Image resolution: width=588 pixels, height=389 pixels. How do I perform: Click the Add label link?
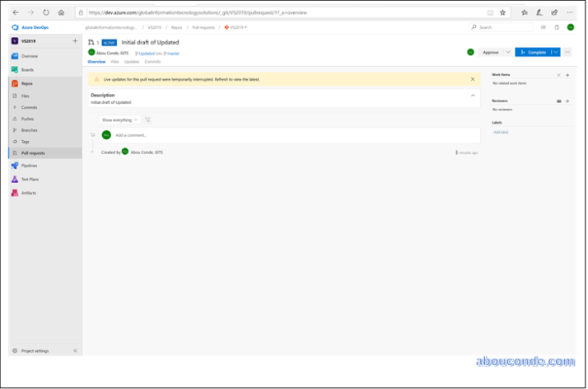(501, 132)
